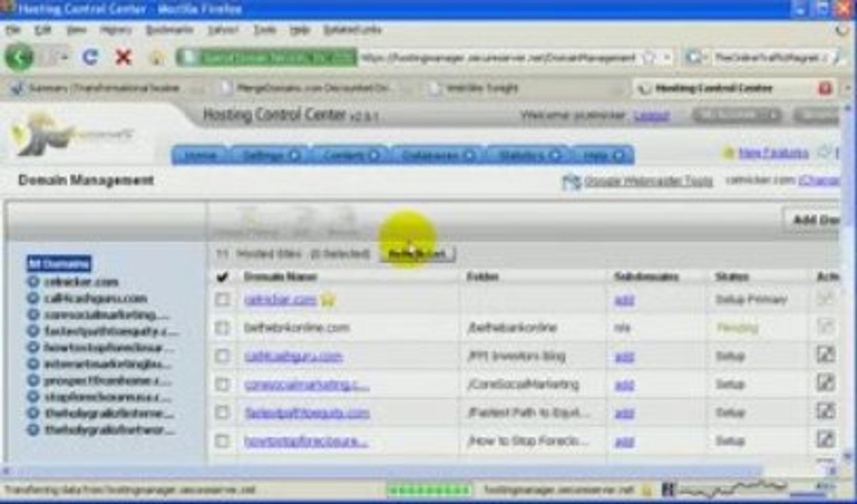Click the browser search box field
Image resolution: width=857 pixels, height=504 pixels.
click(770, 57)
